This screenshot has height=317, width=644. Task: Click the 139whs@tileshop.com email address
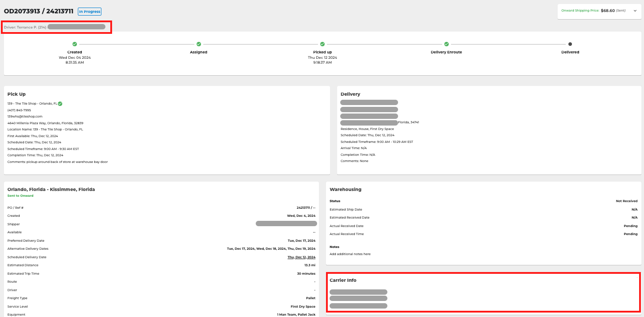[x=25, y=117]
